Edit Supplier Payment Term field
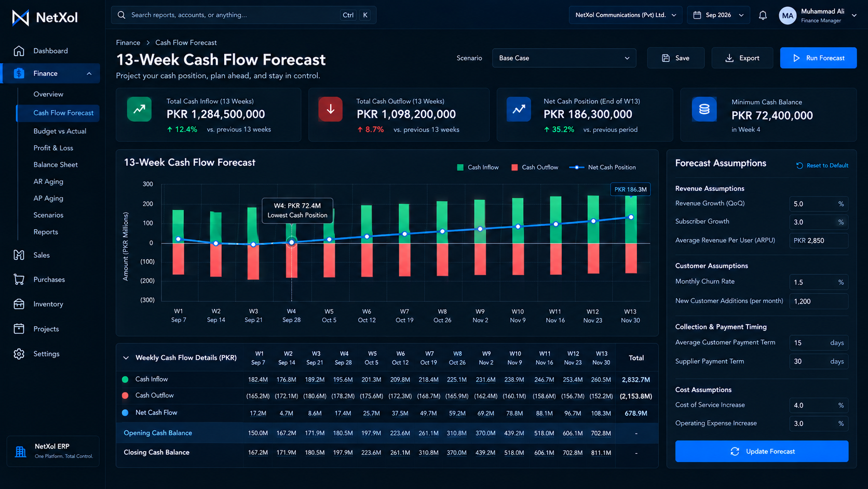The height and width of the screenshot is (489, 868). coord(819,362)
